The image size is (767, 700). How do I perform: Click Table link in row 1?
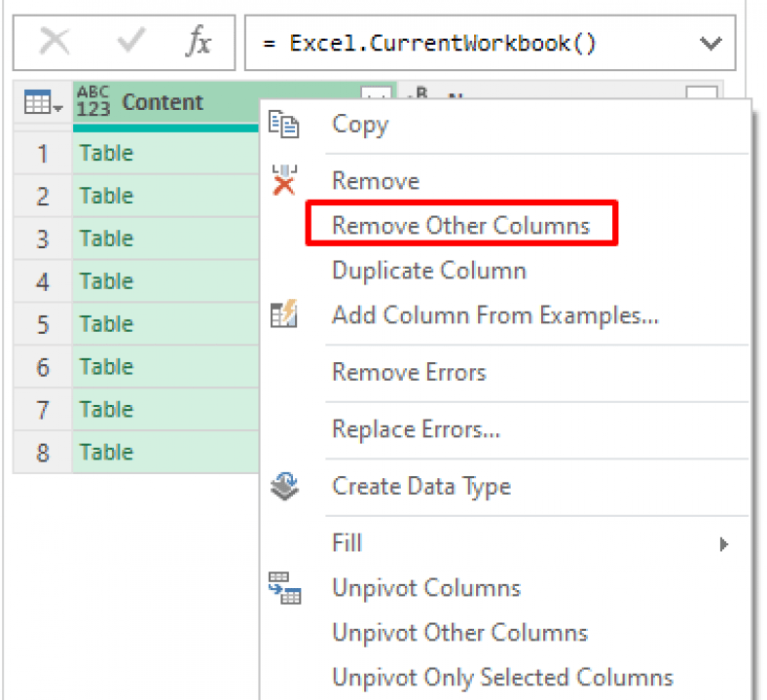(x=107, y=153)
